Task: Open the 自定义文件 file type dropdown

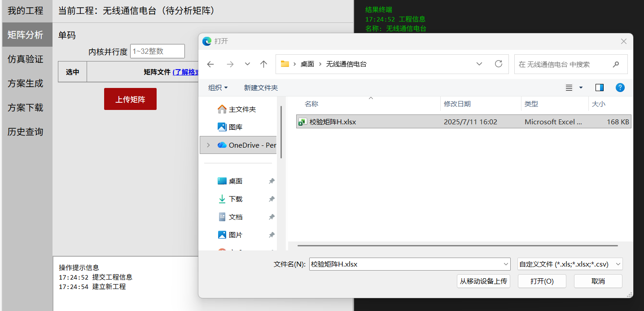Action: pyautogui.click(x=570, y=264)
